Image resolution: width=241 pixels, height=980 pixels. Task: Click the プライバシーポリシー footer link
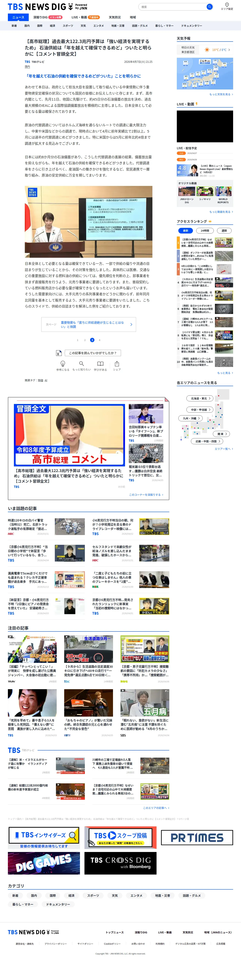pyautogui.click(x=56, y=944)
